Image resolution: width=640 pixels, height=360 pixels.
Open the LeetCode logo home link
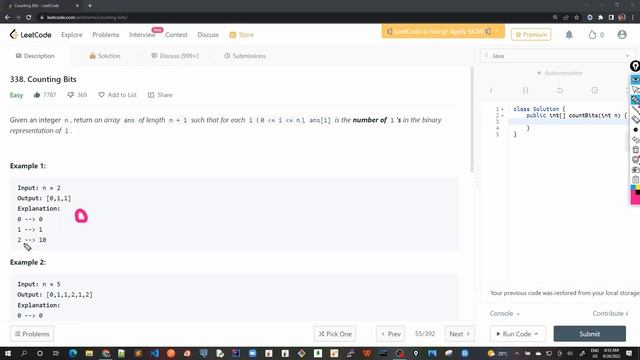click(31, 35)
